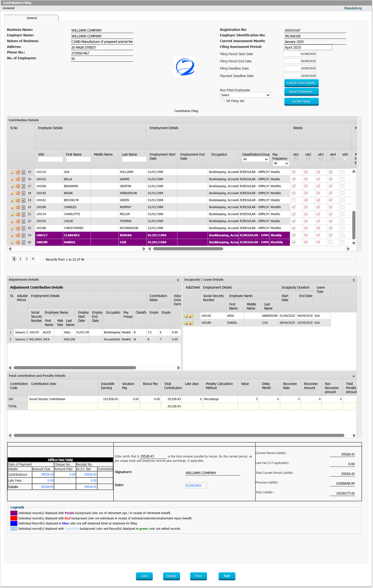Click orange block icon for CHRISTOPHER RICHARDSON row

pyautogui.click(x=18, y=228)
